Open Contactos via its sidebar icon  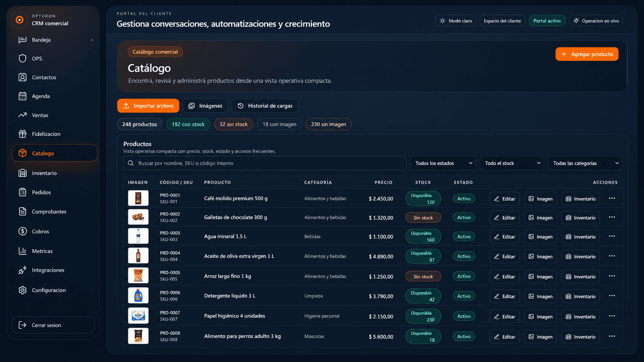click(x=22, y=77)
